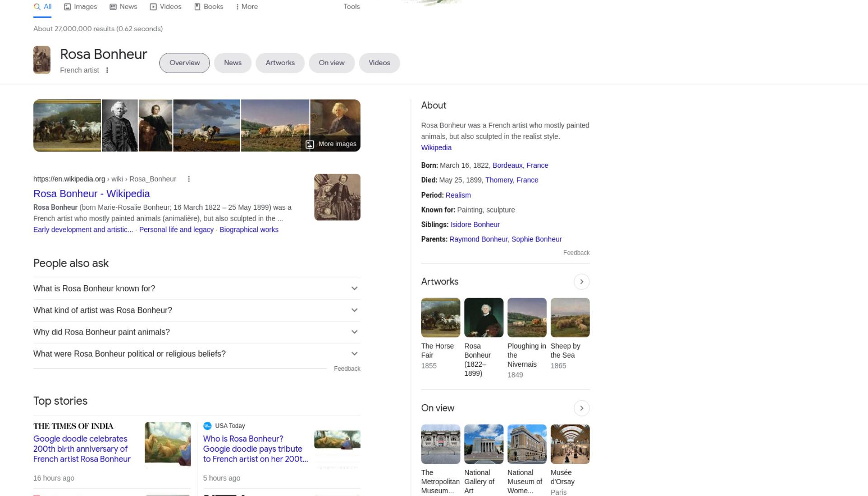Open the three-dot menu beside the Wikipedia URL

189,179
